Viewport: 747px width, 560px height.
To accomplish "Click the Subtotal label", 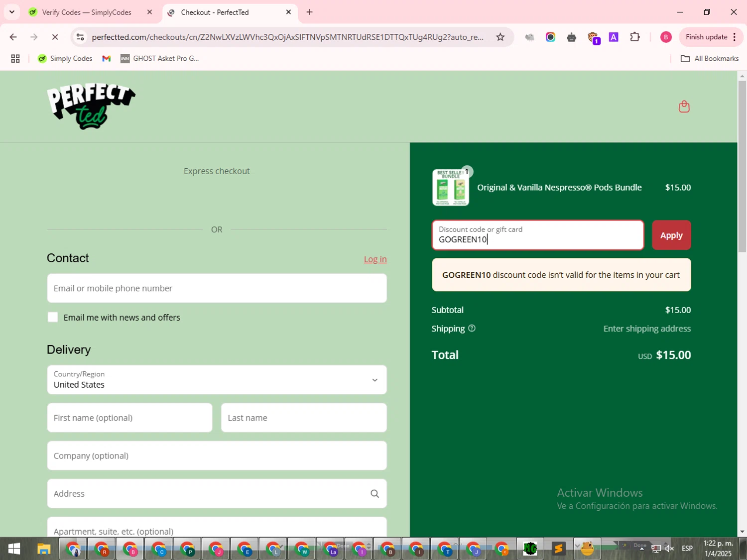I will point(447,310).
